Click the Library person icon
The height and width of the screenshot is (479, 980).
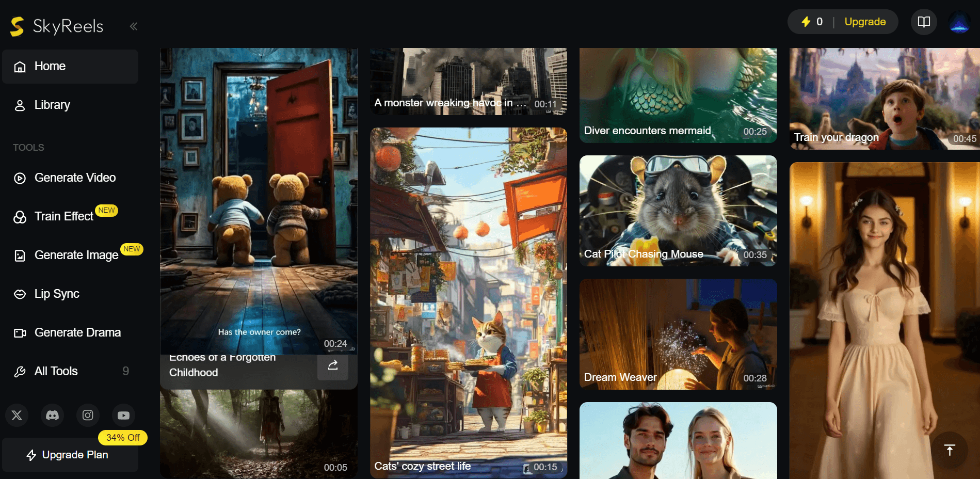point(20,105)
